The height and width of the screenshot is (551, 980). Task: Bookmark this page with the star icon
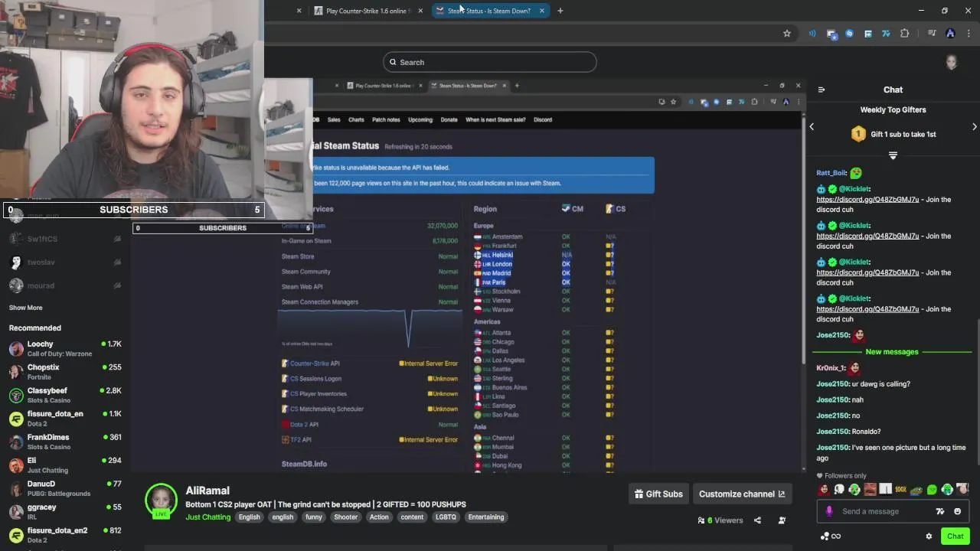[x=786, y=34]
